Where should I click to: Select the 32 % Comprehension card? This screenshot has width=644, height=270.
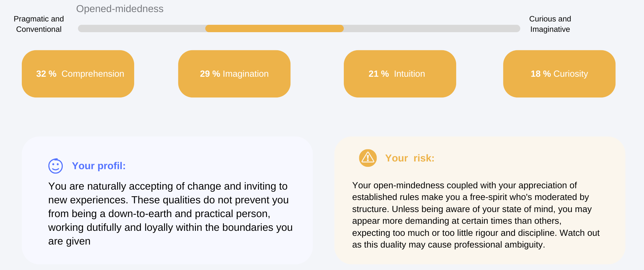78,74
